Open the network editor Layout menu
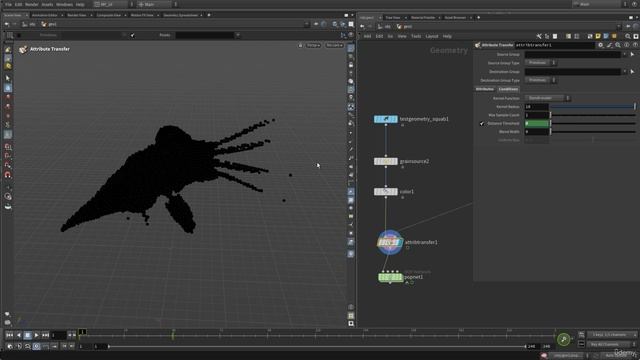Image resolution: width=640 pixels, height=360 pixels. 432,36
